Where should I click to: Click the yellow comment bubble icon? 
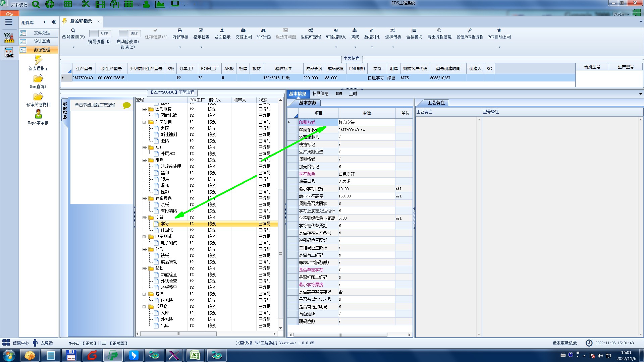coord(126,105)
